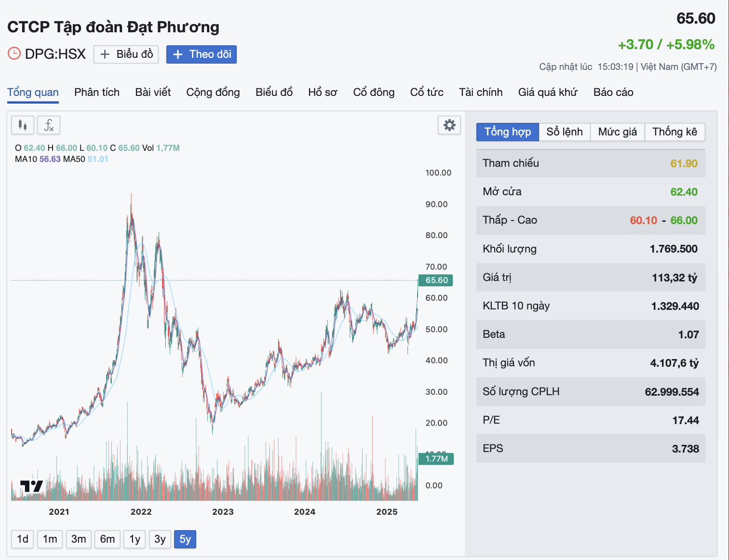The height and width of the screenshot is (560, 729).
Task: Switch to Mức giá panel tab
Action: pyautogui.click(x=618, y=132)
